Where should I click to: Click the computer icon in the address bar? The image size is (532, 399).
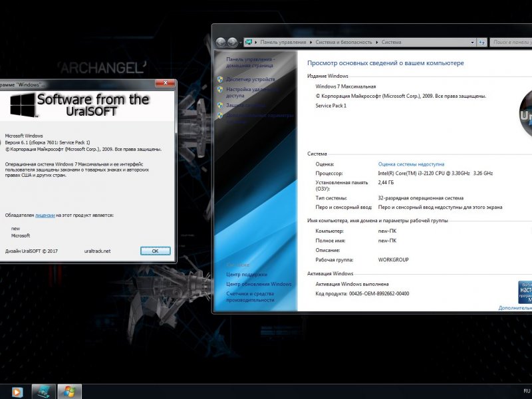249,42
